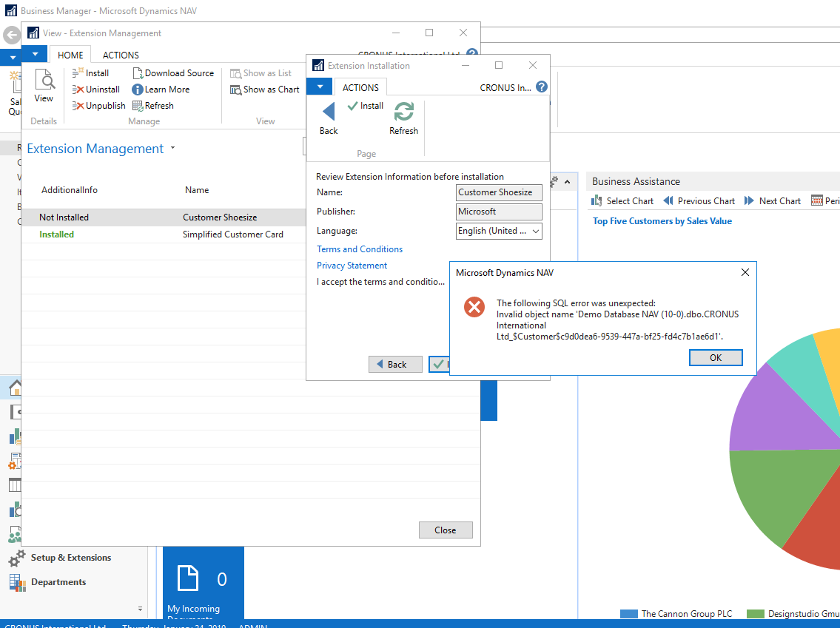Click the large Back arrow in the Extension Installation ribbon
This screenshot has height=628, width=840.
point(329,112)
